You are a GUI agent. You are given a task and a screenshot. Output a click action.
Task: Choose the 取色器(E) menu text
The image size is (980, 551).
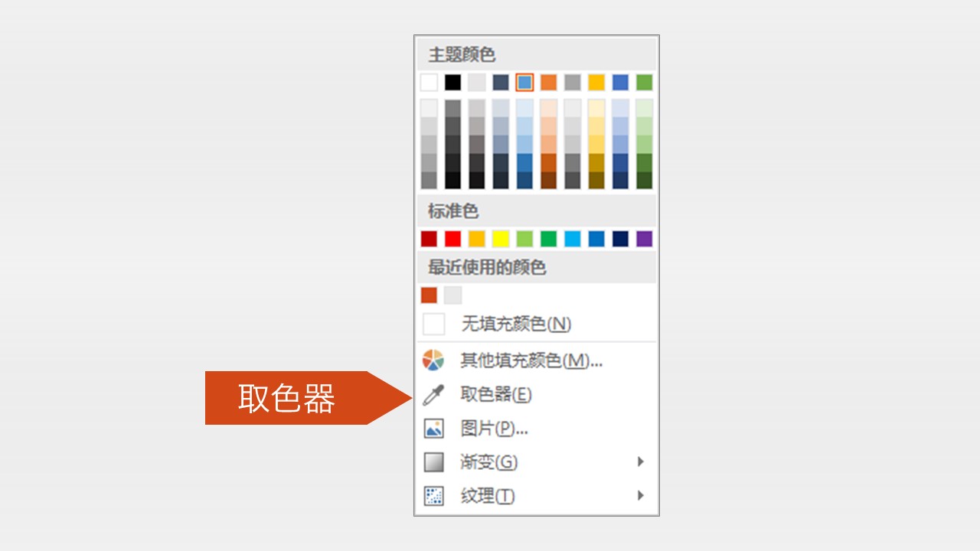pos(495,395)
